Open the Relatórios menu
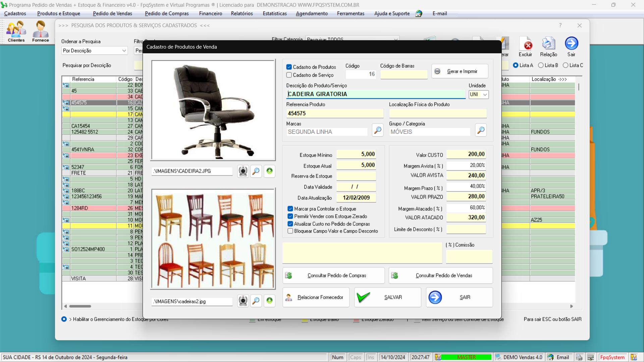This screenshot has width=644, height=362. coord(241,13)
